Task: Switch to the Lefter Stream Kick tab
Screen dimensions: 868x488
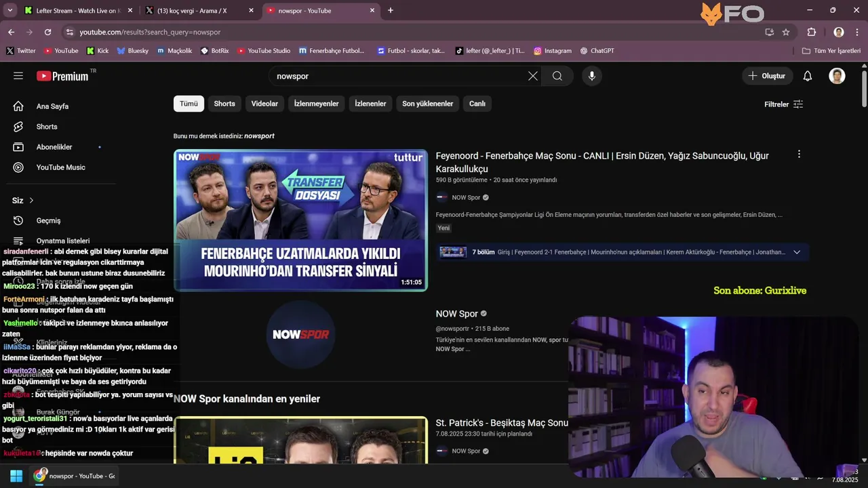Action: click(x=78, y=10)
